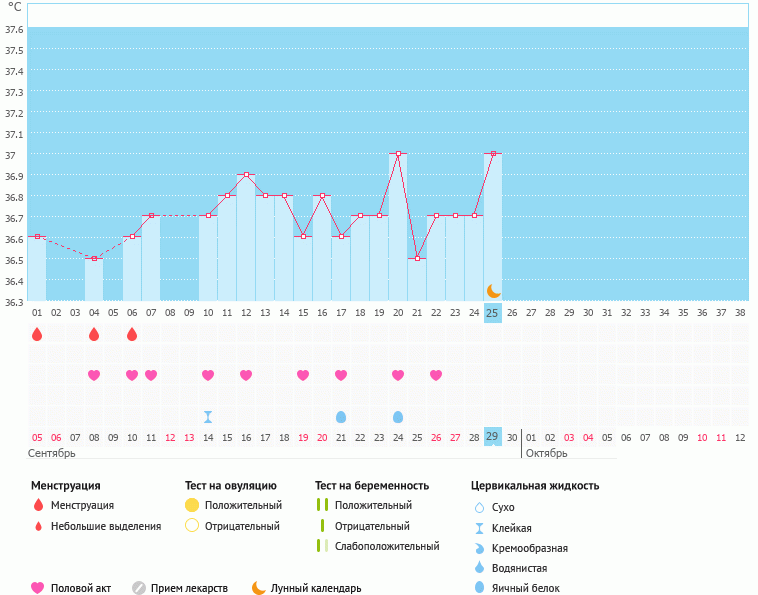Screen dimensions: 758x595
Task: Click the heart icon on cycle day 22
Action: pos(436,375)
